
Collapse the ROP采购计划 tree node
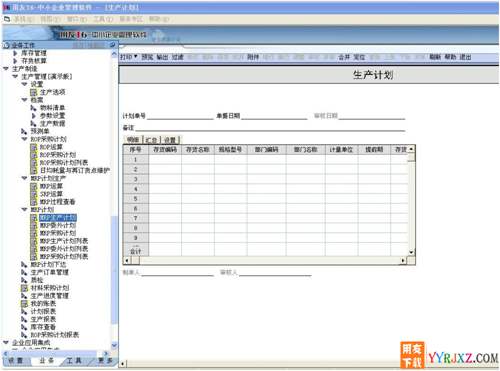coord(24,139)
